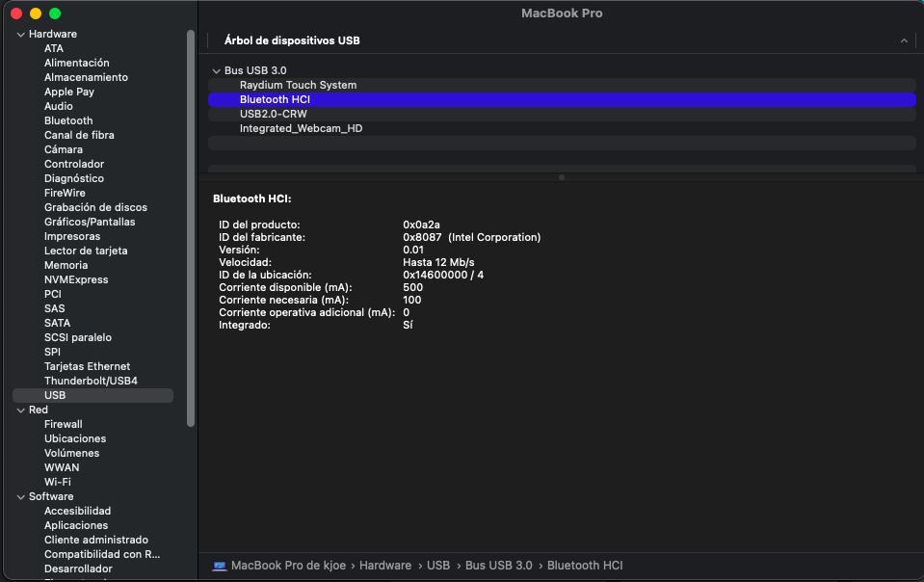This screenshot has height=582, width=924.
Task: Open Cámara in the Hardware sidebar
Action: [x=62, y=148]
